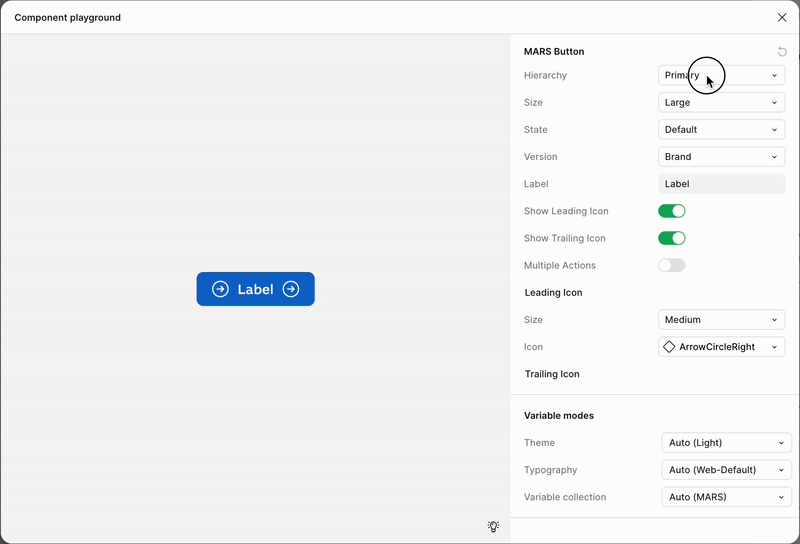Image resolution: width=800 pixels, height=544 pixels.
Task: Click the leading arrow icon inside the preview button
Action: coord(220,289)
